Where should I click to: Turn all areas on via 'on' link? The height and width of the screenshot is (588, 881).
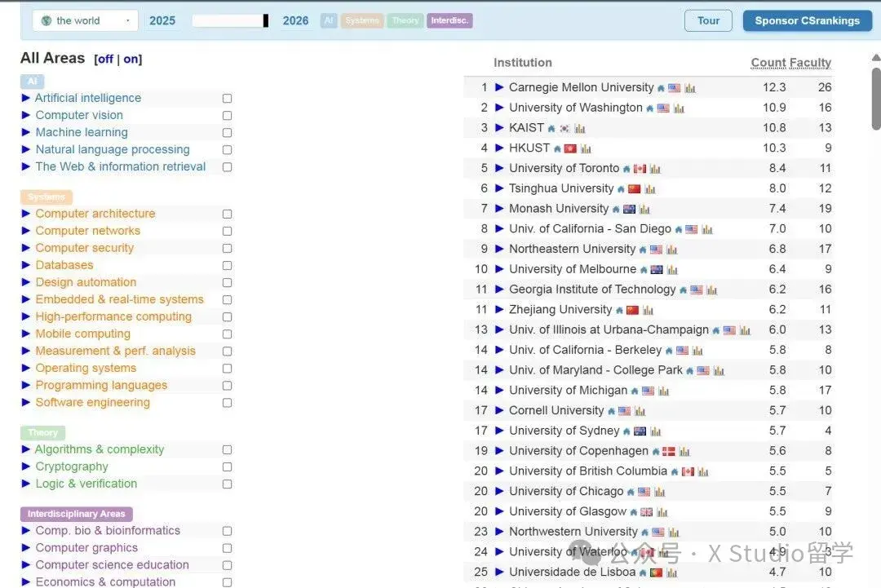tap(131, 59)
